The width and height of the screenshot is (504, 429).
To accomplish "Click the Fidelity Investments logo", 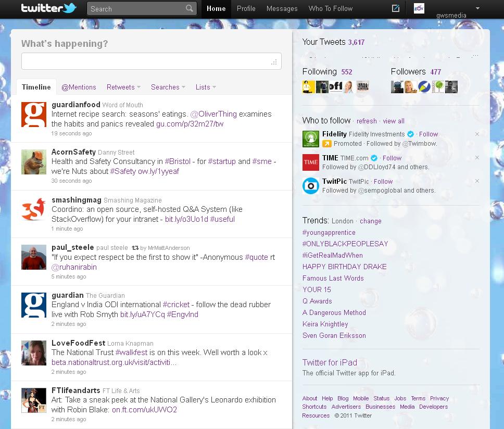I will point(311,139).
